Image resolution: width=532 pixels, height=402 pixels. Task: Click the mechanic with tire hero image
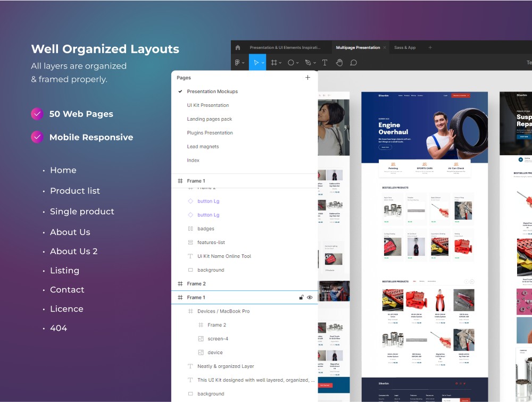tap(456, 134)
